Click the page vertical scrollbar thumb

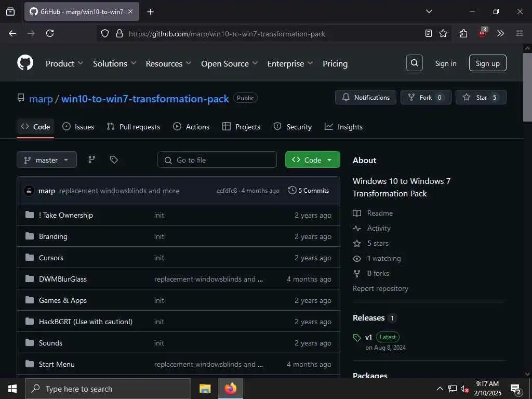[x=527, y=87]
